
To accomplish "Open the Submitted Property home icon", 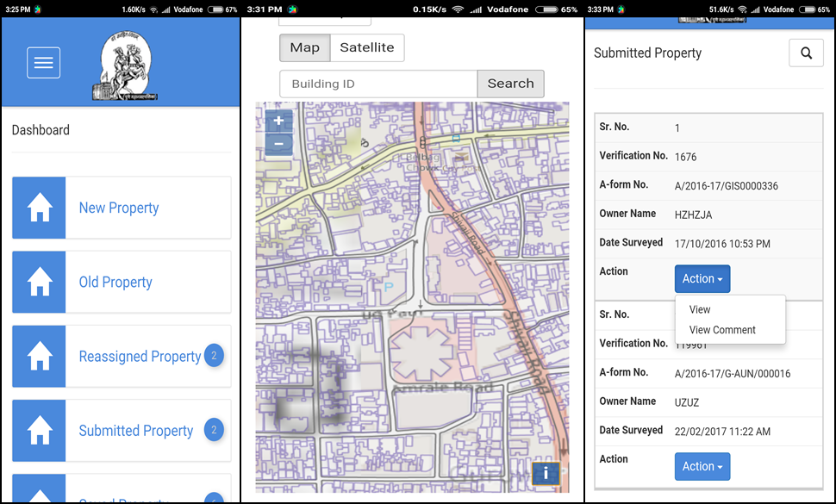I will click(39, 431).
